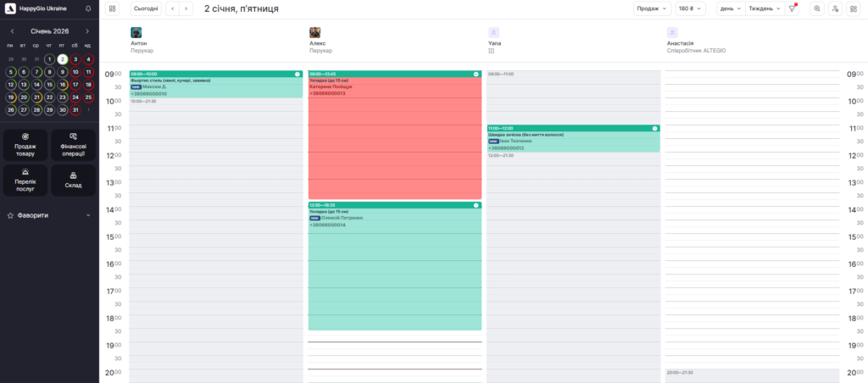Open the notifications bell icon
Viewport: 868px width, 383px height.
click(x=88, y=8)
